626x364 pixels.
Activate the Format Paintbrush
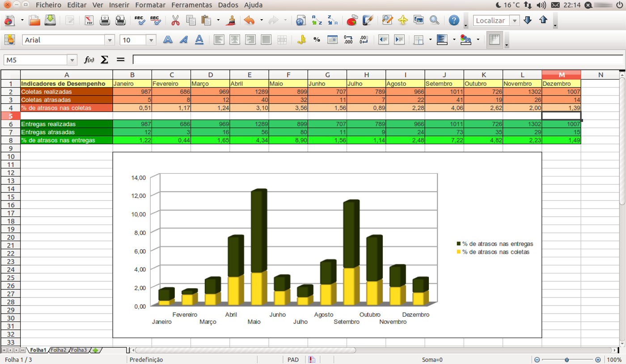231,21
